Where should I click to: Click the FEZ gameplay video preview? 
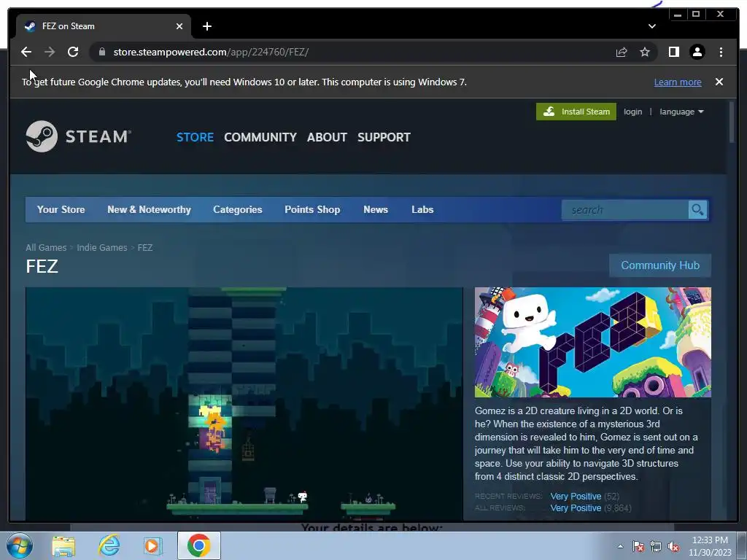click(x=244, y=404)
